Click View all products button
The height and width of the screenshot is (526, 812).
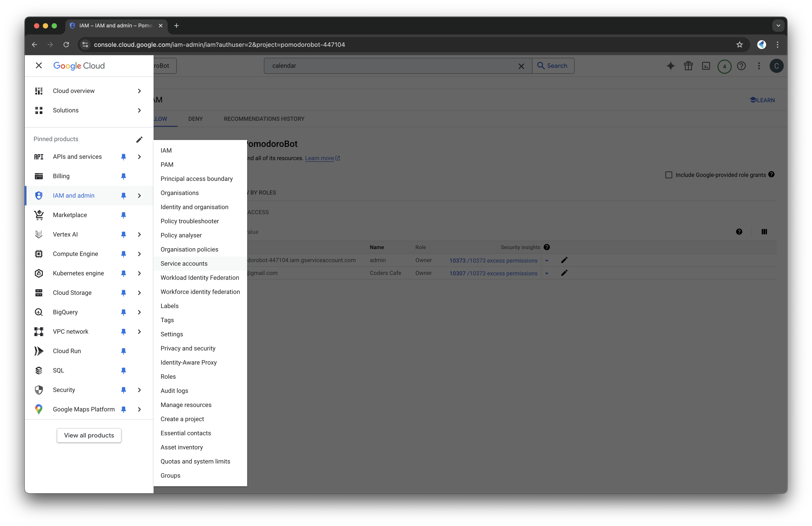89,435
